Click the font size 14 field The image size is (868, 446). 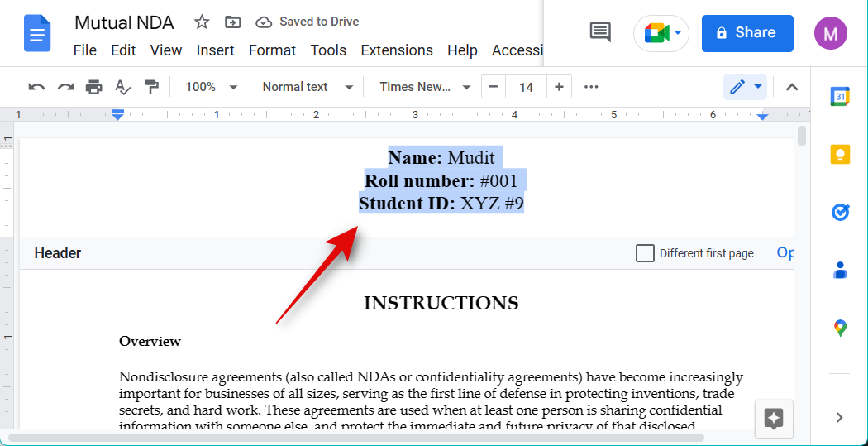(x=526, y=87)
